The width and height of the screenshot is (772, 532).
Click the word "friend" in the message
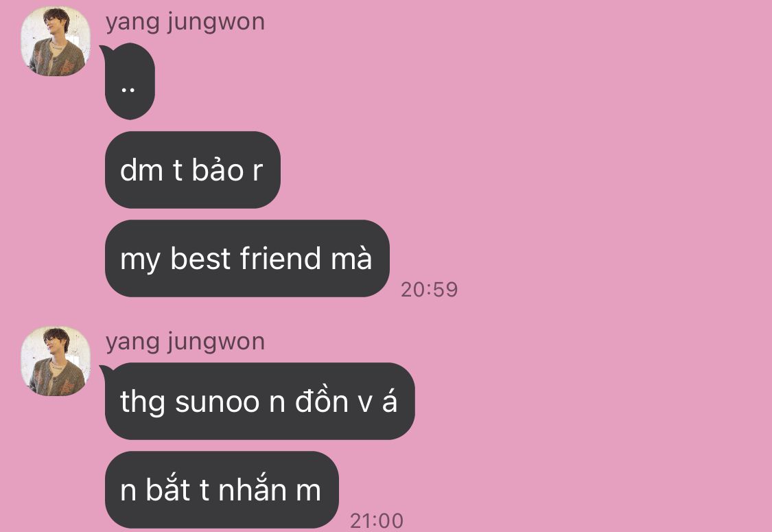tap(280, 258)
